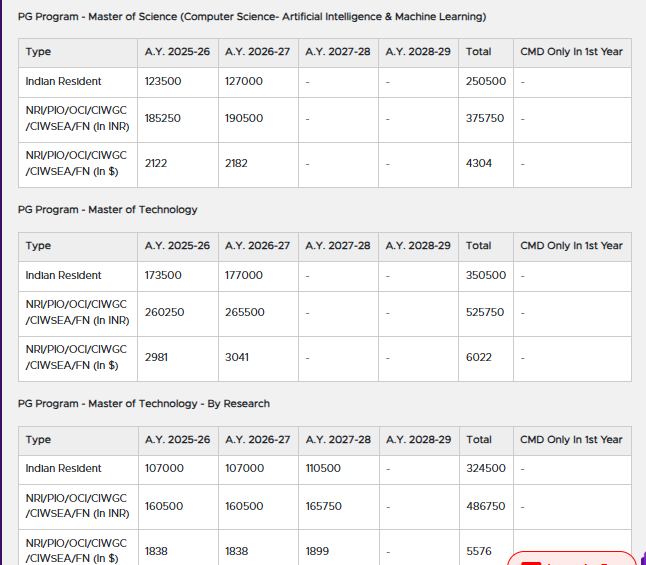Select the 110500 fee for A.Y. 2027-28
Viewport: 646px width, 565px height.
[323, 468]
